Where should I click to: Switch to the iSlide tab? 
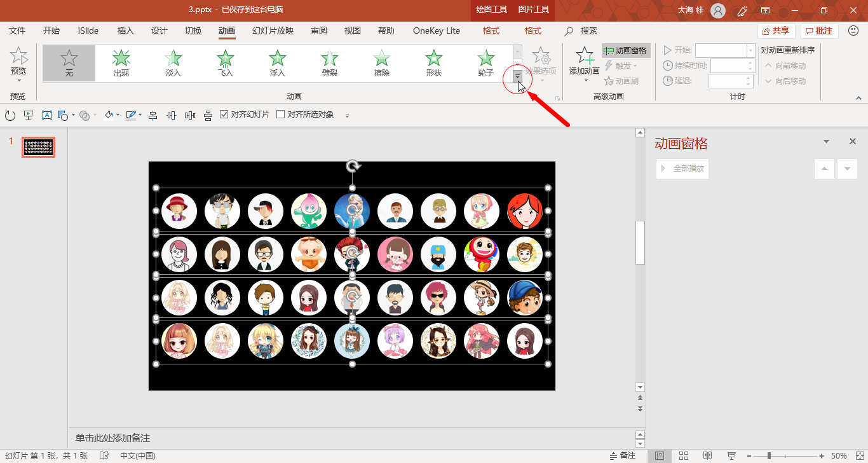coord(88,31)
